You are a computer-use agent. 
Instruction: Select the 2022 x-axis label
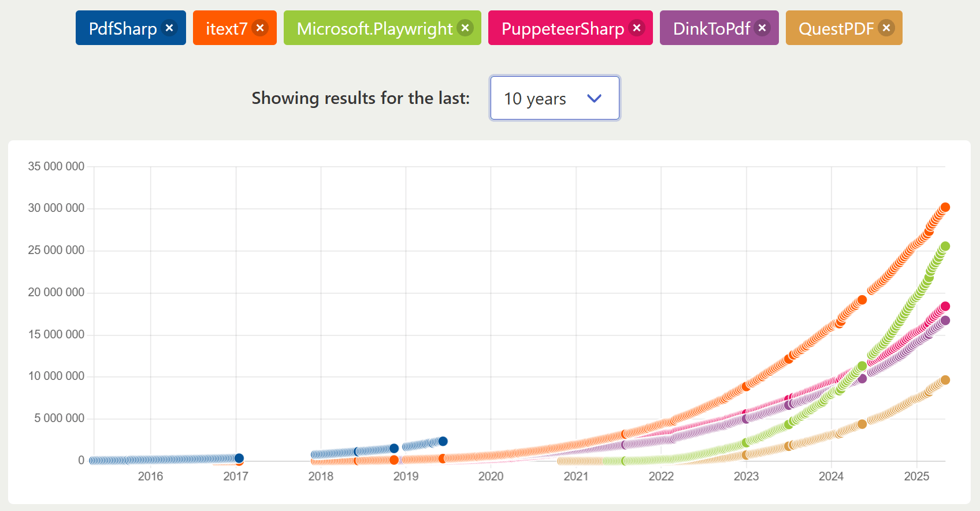point(661,476)
